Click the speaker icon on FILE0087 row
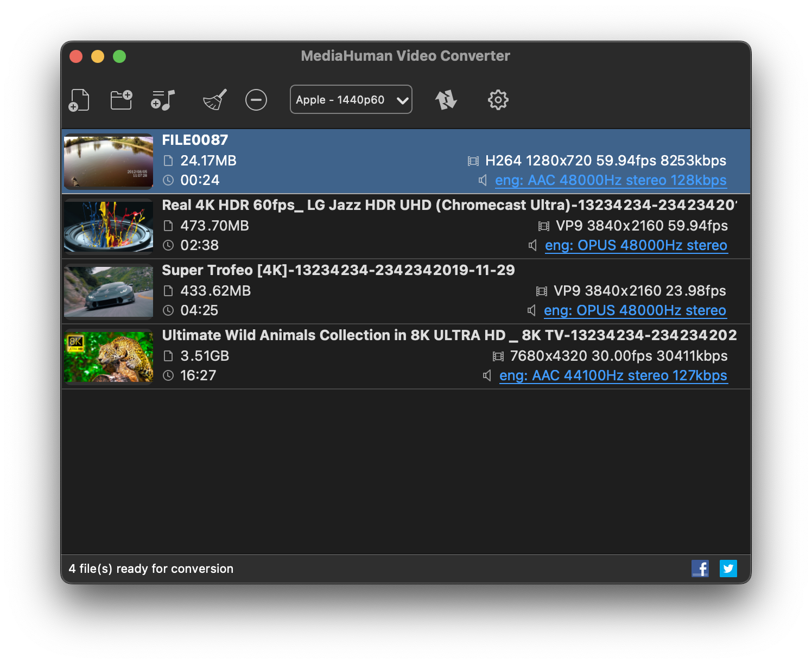Viewport: 812px width, 664px height. pos(481,180)
